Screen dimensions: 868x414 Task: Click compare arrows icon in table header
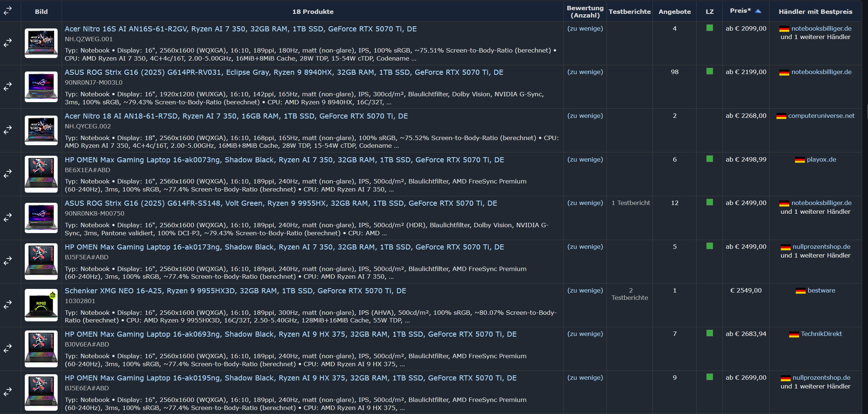(x=8, y=11)
